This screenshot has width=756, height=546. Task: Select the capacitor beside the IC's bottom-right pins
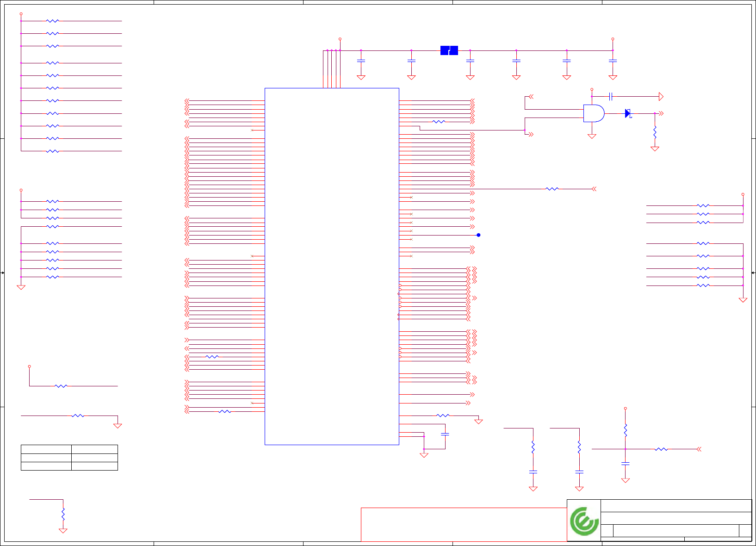pyautogui.click(x=445, y=434)
